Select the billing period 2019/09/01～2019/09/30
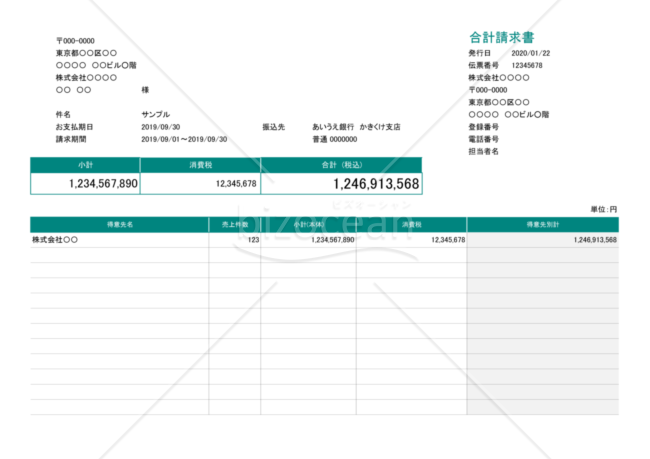This screenshot has width=650, height=459. 184,139
